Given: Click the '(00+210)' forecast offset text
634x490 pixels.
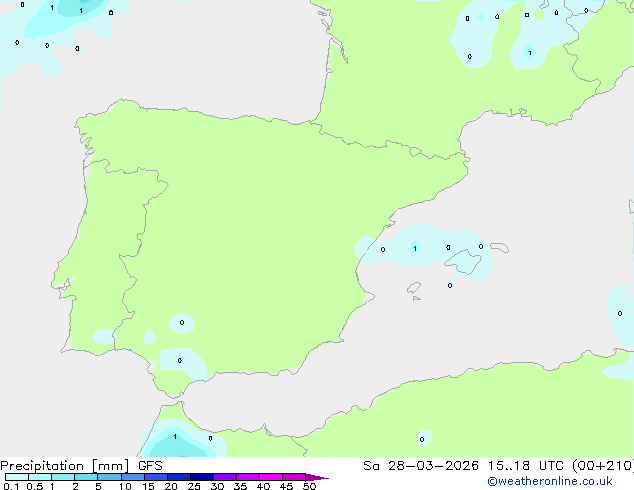Looking at the screenshot, I should [603, 466].
